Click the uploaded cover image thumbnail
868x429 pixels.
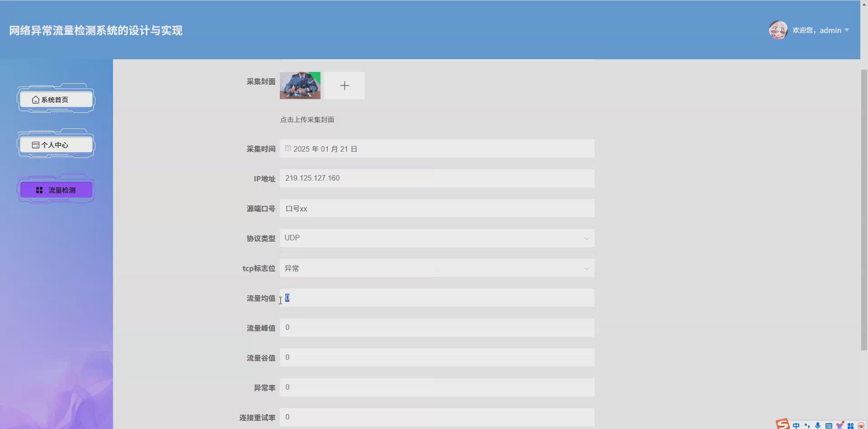click(300, 85)
